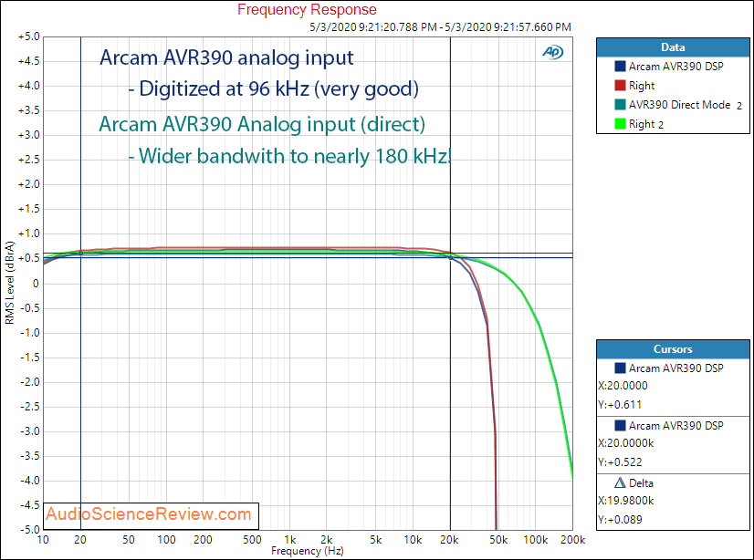Click the navy swatch above X:20.0000k in Cursors

click(x=620, y=426)
